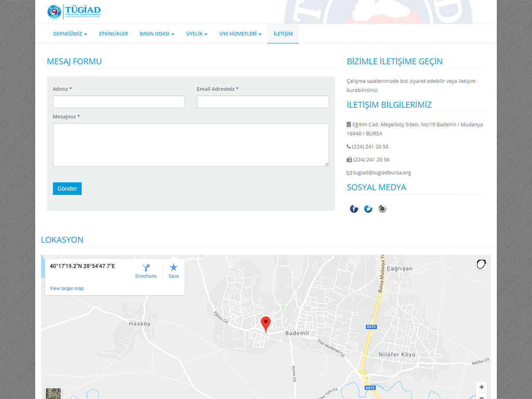Click the map icon in top-right corner
The height and width of the screenshot is (399, 532).
[x=481, y=264]
